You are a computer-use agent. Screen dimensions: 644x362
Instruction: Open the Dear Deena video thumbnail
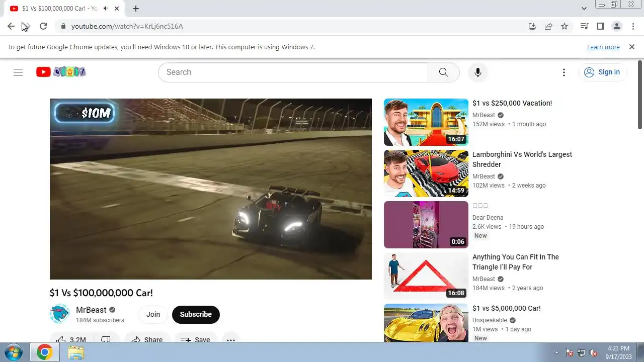coord(426,225)
